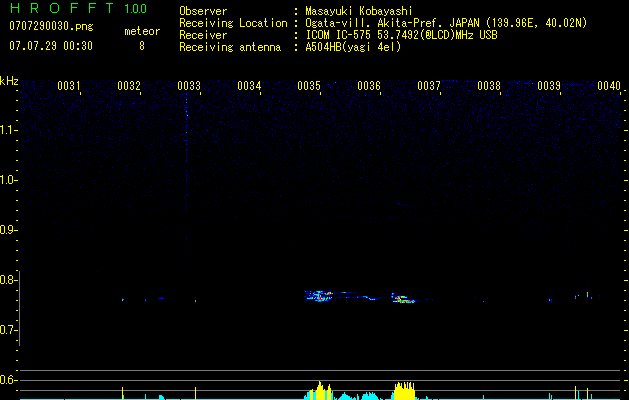Click time marker 0031
The image size is (629, 400).
click(x=69, y=86)
